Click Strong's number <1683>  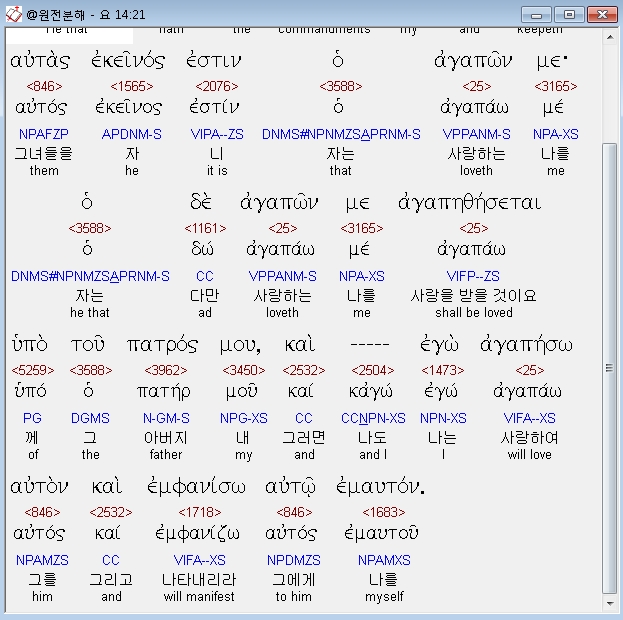tap(384, 512)
